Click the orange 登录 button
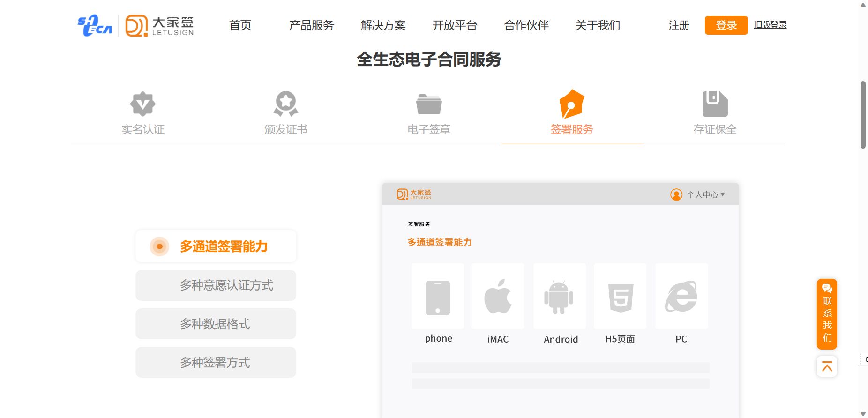Image resolution: width=868 pixels, height=418 pixels. tap(726, 25)
